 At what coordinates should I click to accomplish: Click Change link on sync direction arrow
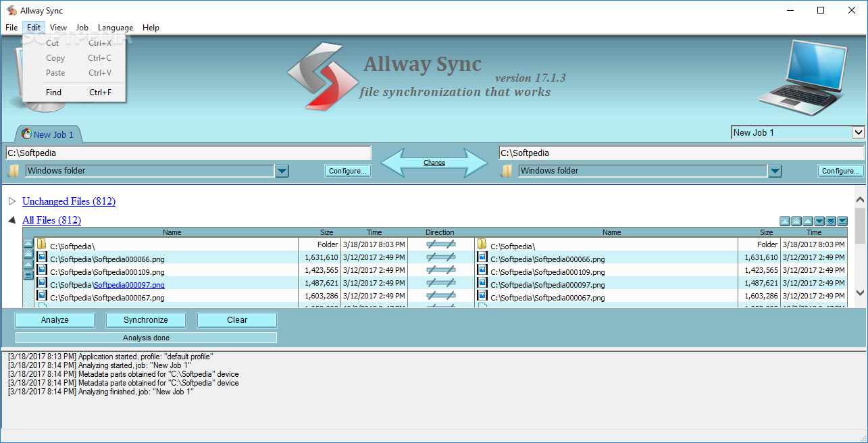coord(434,163)
